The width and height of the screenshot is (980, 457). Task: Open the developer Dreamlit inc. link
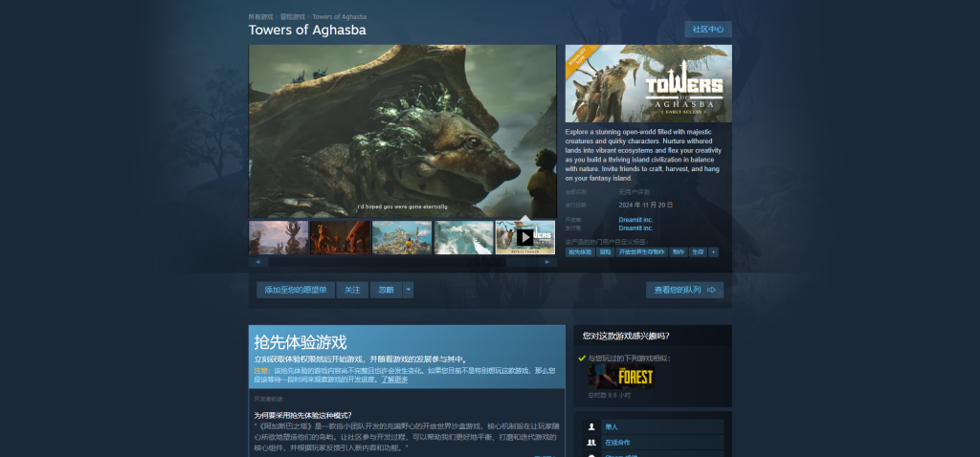point(635,220)
